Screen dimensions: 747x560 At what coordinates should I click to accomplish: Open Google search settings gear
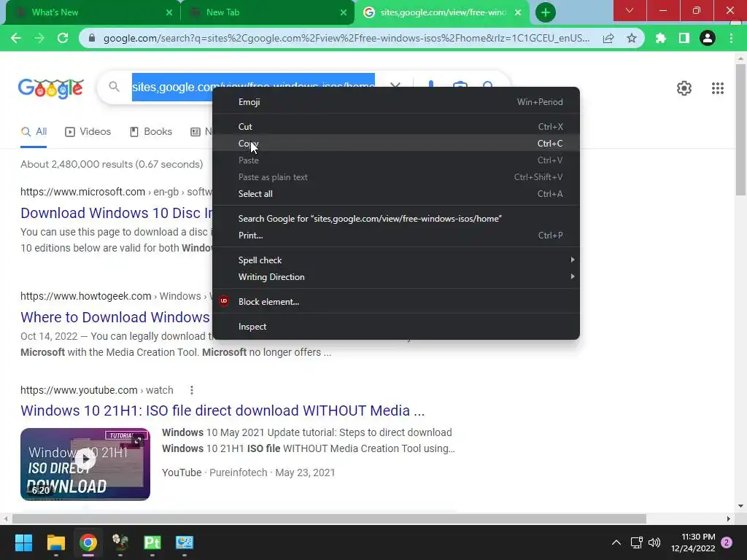tap(684, 88)
